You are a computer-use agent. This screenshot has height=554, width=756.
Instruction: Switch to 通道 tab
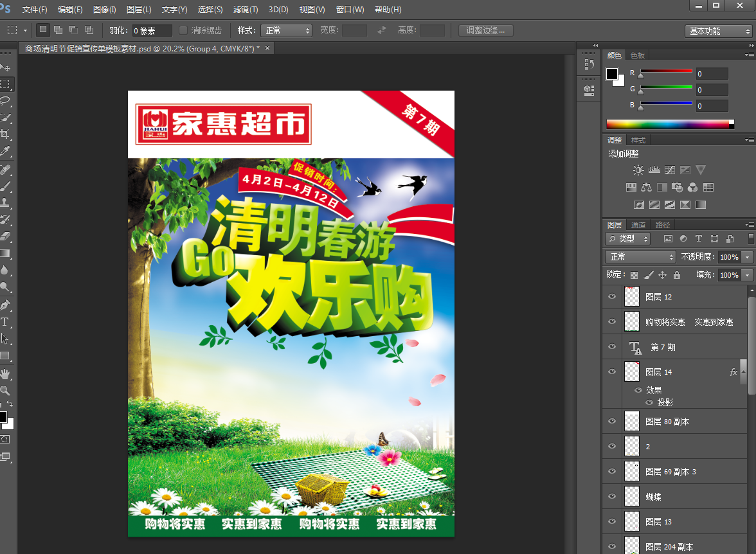coord(638,225)
